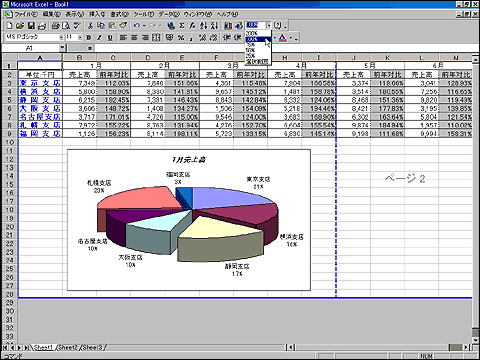Toggle Center alignment
Viewport: 480px width, 360px height.
tap(134, 38)
